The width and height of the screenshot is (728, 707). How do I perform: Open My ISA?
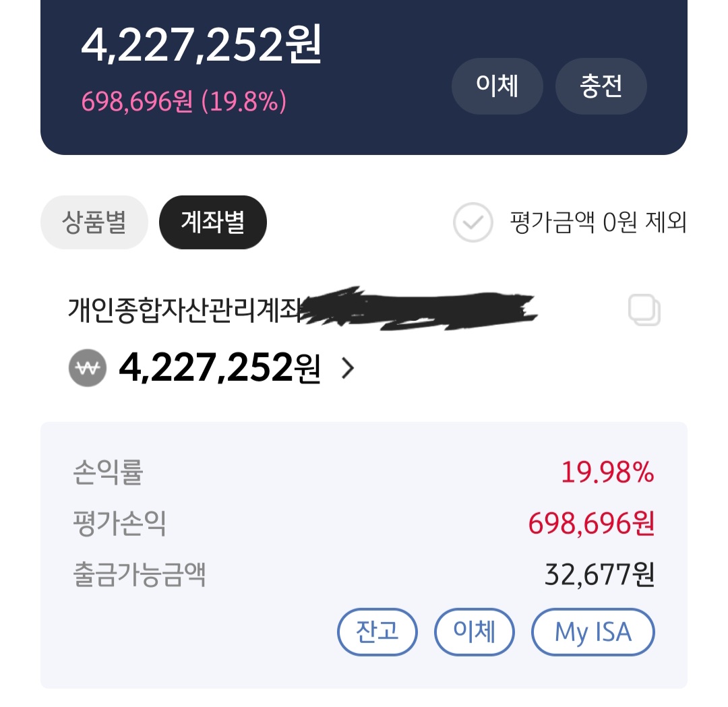(593, 632)
